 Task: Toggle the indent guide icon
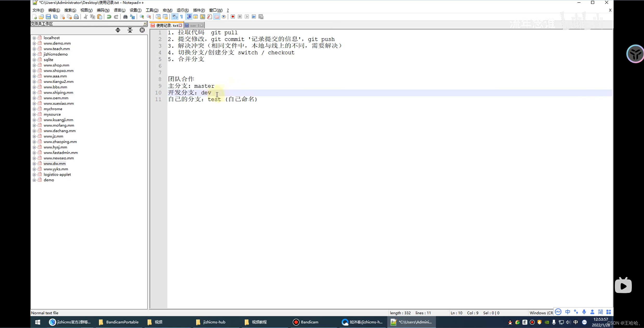tap(189, 17)
